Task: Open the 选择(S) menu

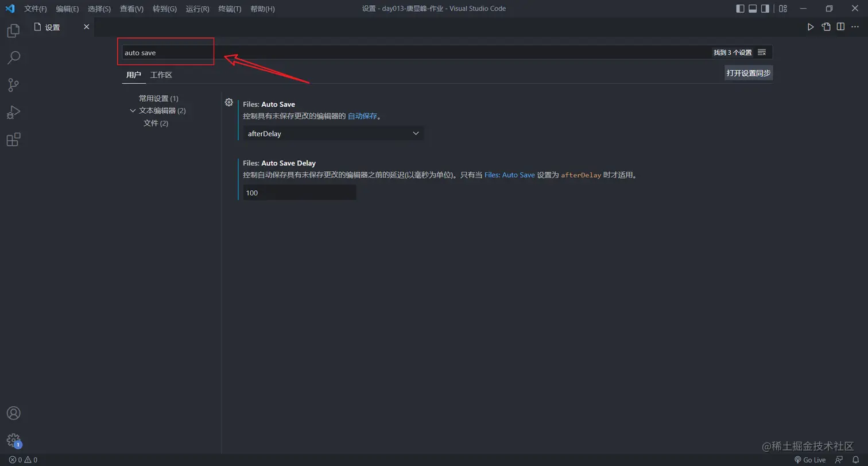Action: tap(99, 9)
